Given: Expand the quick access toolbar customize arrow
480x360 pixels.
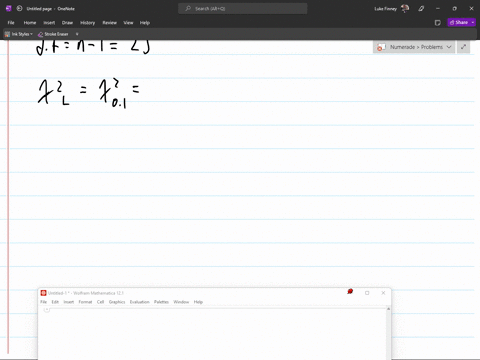Looking at the screenshot, I should 77,34.
